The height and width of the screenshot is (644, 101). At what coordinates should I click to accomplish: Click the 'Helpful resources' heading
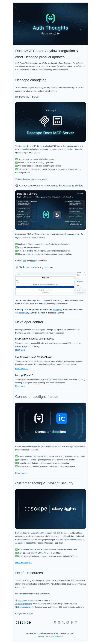(x=29, y=573)
